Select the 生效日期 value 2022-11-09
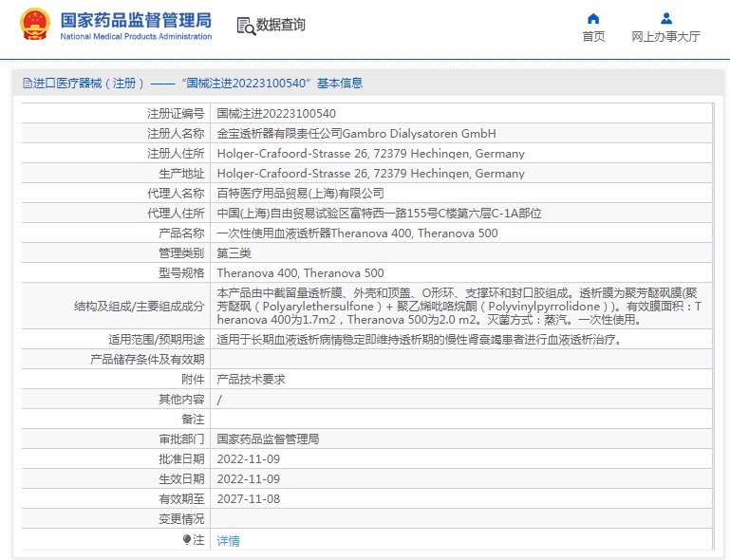This screenshot has height=560, width=730. tap(248, 479)
